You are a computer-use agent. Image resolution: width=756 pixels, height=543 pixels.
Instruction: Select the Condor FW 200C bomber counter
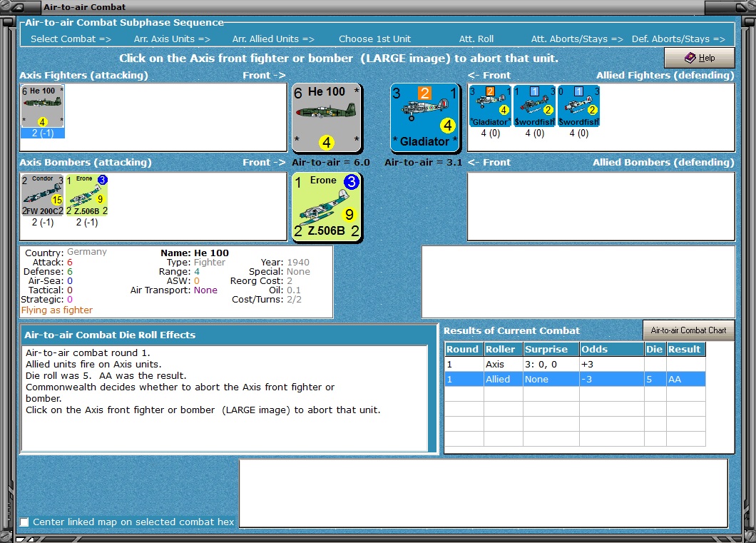[42, 196]
